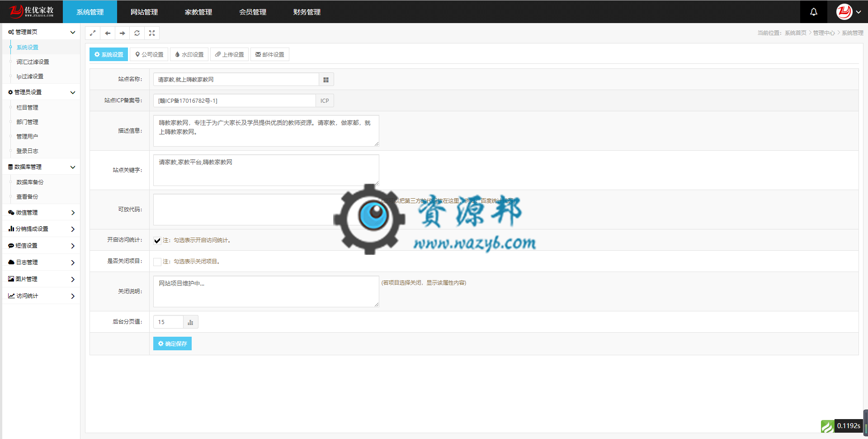868x439 pixels.
Task: Open 网站管理 top menu
Action: click(x=144, y=12)
